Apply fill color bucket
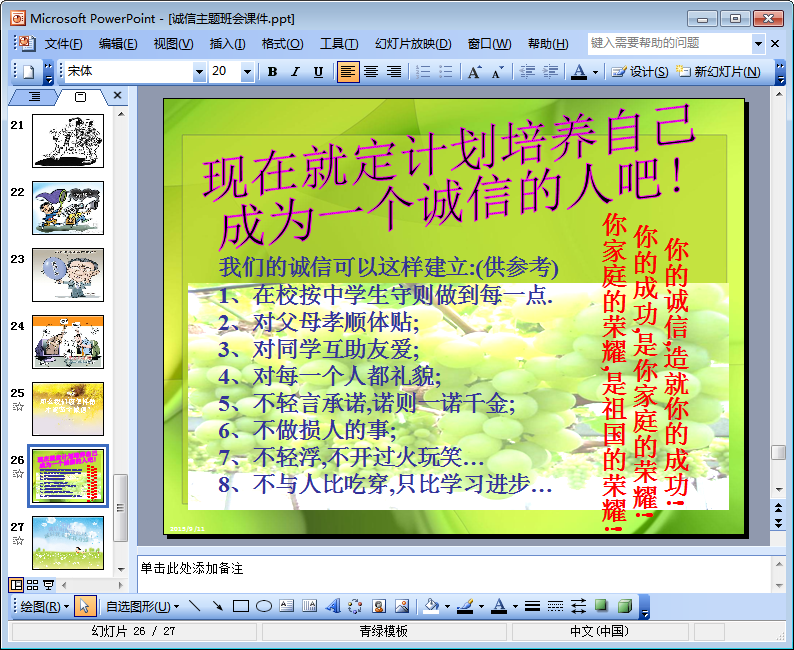This screenshot has width=794, height=650. pyautogui.click(x=431, y=606)
